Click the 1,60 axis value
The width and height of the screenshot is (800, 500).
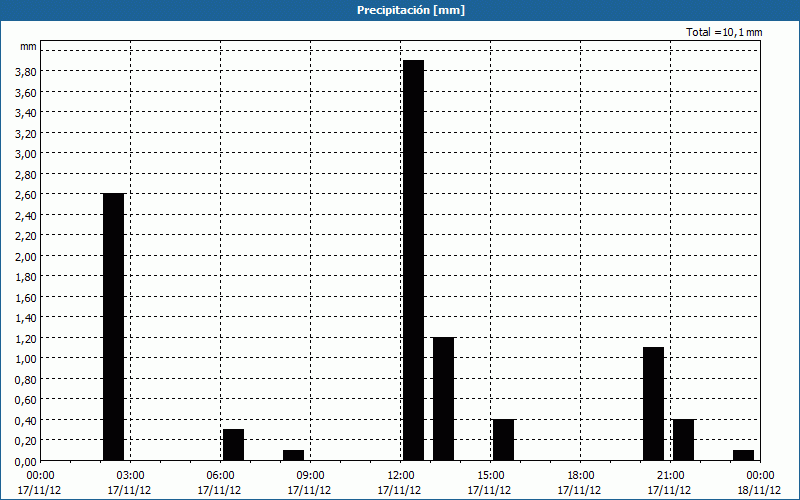(x=26, y=298)
